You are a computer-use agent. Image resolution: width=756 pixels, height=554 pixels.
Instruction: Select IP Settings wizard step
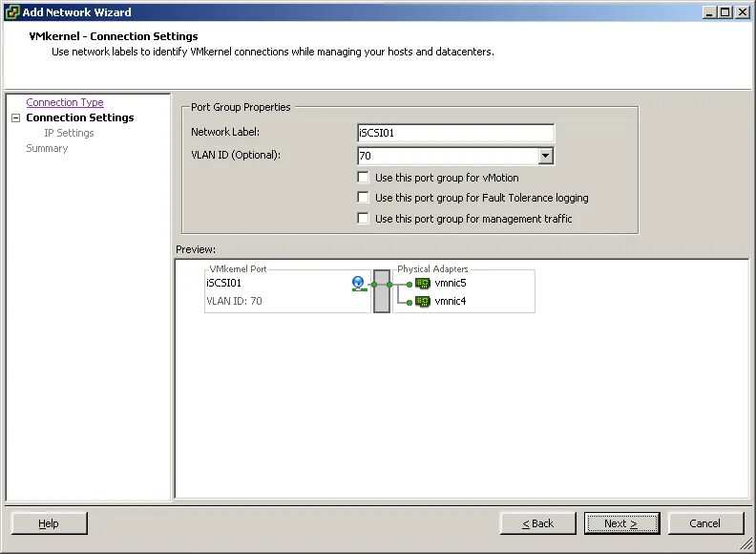click(x=69, y=133)
